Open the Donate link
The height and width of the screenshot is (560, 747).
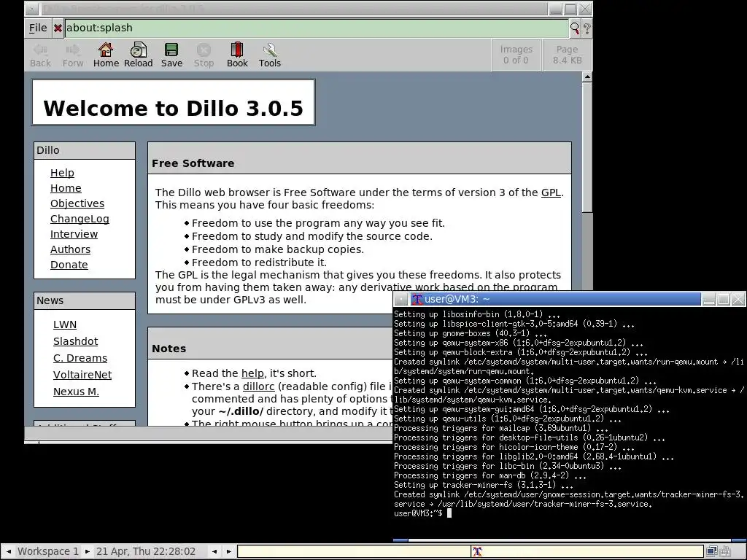click(69, 264)
